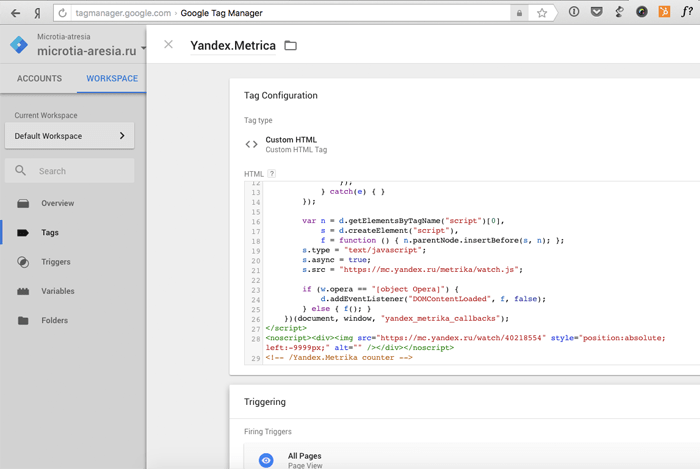Click the Triggers circle icon
The height and width of the screenshot is (469, 700).
click(23, 262)
